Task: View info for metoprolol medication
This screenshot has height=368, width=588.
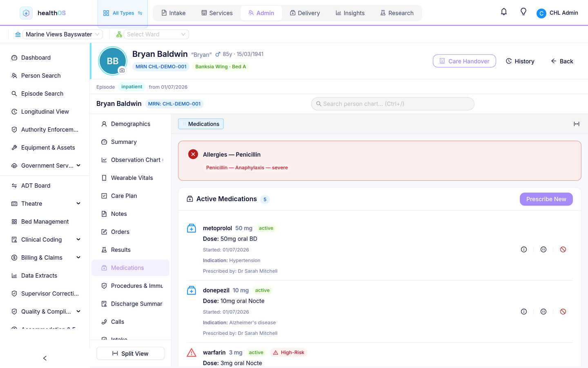Action: coord(524,249)
